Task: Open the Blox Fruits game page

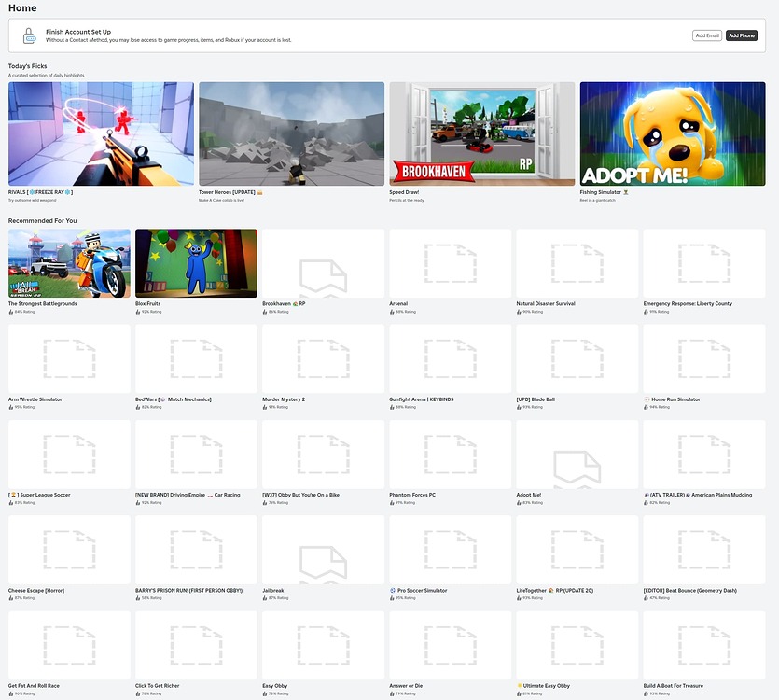Action: [196, 262]
